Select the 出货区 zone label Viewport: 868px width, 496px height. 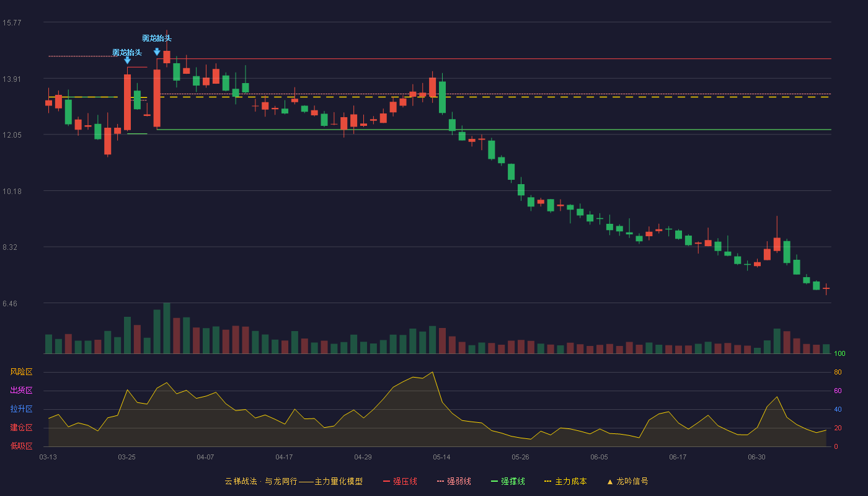tap(21, 391)
